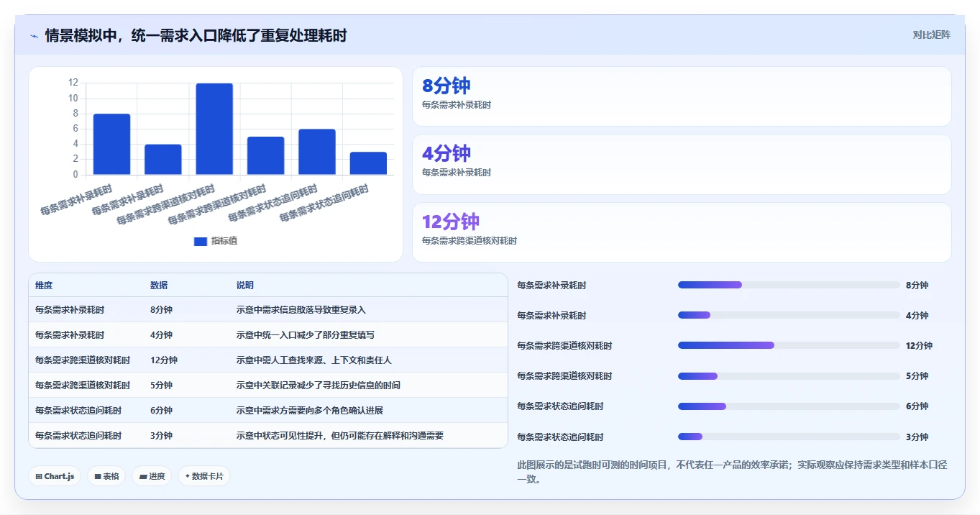This screenshot has height=515, width=980.
Task: Open the 12分钟 stat card
Action: click(x=682, y=232)
